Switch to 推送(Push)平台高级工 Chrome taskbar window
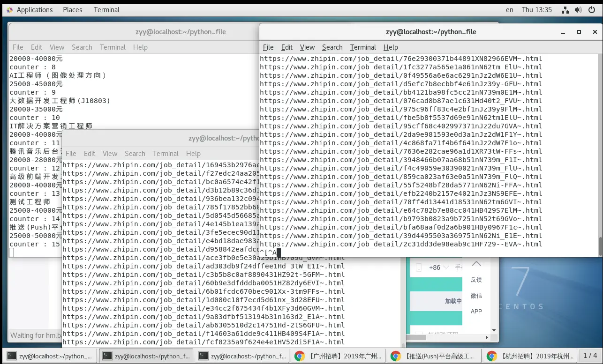 pos(434,356)
